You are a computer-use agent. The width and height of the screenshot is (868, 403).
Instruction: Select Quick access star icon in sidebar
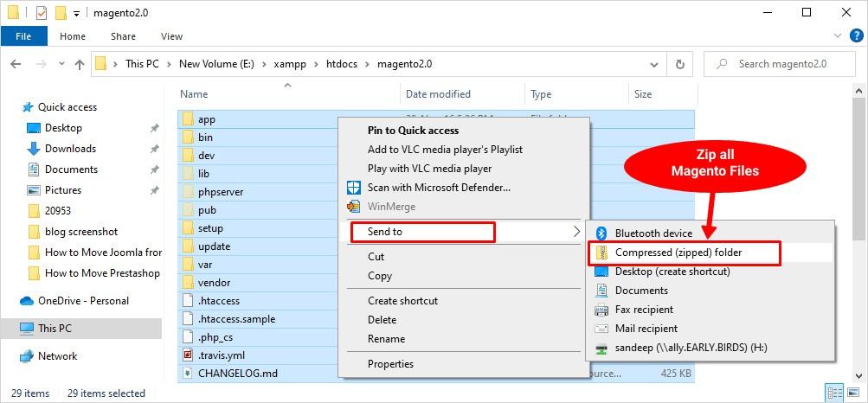click(28, 107)
